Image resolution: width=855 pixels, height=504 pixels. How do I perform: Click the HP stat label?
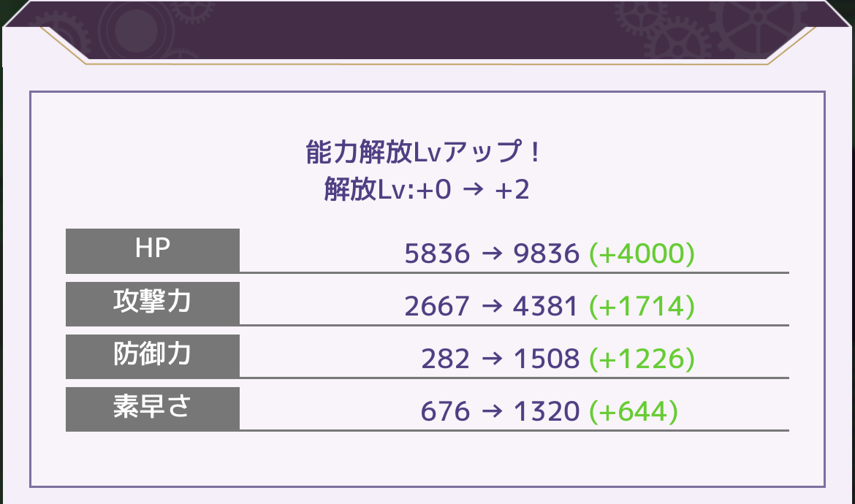click(153, 250)
